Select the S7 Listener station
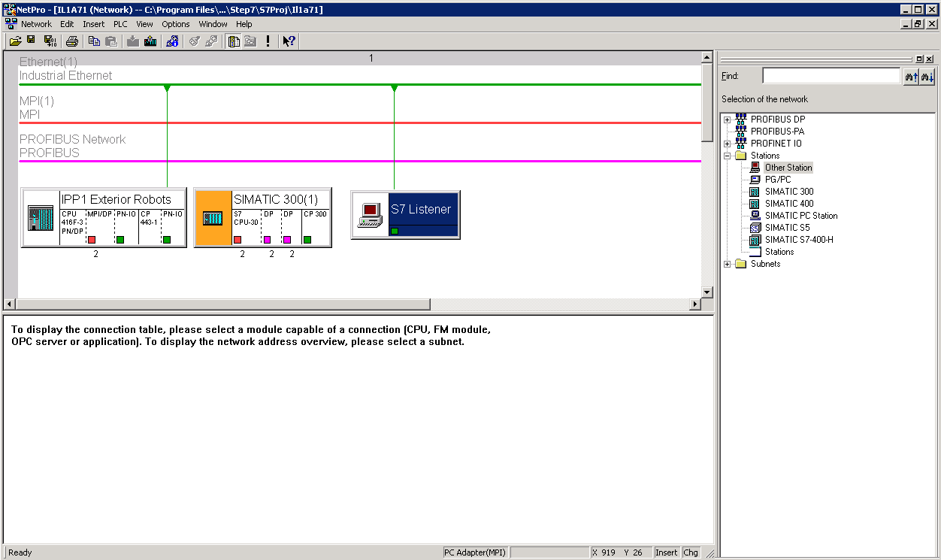The image size is (941, 560). [x=421, y=210]
